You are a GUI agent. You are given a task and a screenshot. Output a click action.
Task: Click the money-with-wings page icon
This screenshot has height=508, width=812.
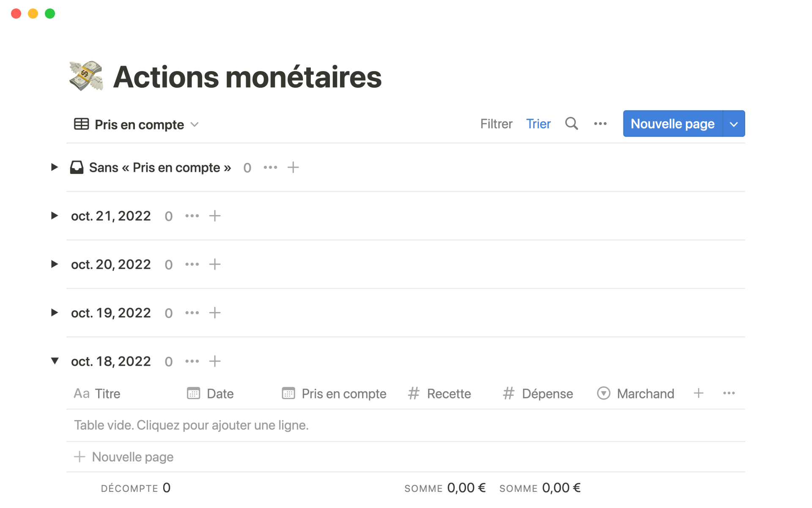pos(86,76)
